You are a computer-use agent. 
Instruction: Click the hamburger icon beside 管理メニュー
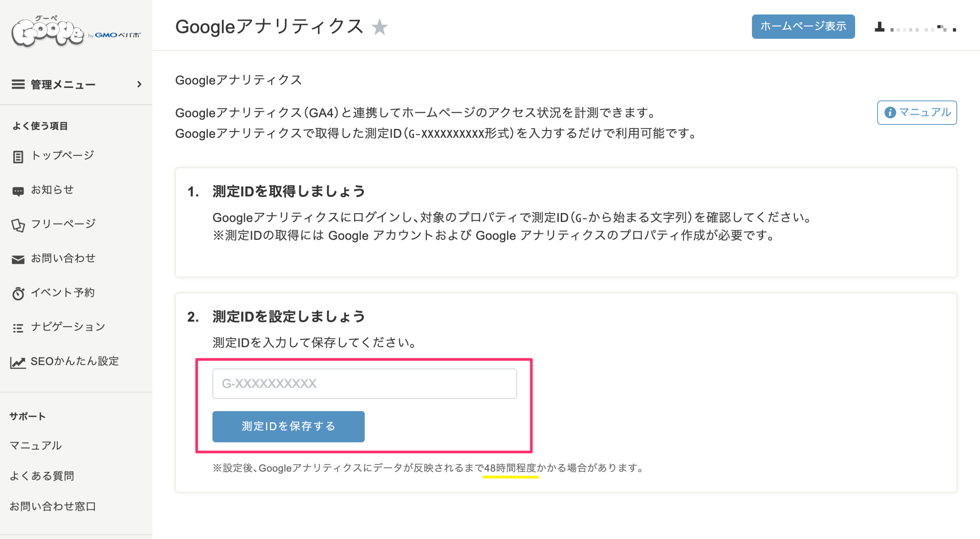(x=18, y=84)
